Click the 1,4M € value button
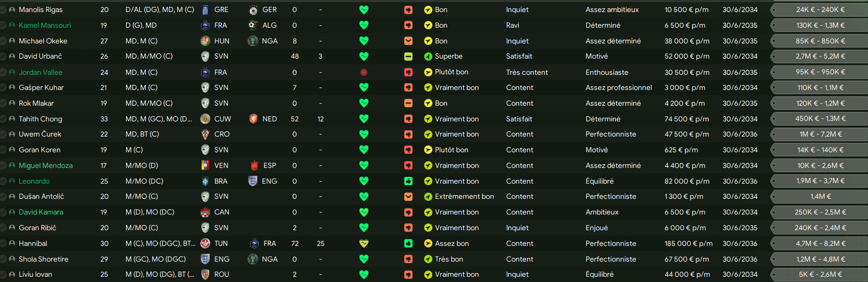868x282 pixels. 820,197
